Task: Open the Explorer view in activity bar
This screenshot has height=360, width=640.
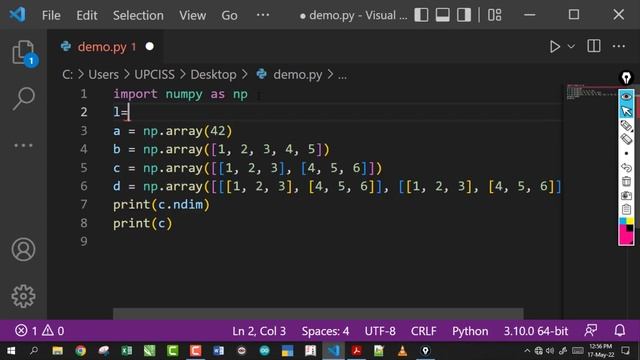Action: (x=23, y=53)
